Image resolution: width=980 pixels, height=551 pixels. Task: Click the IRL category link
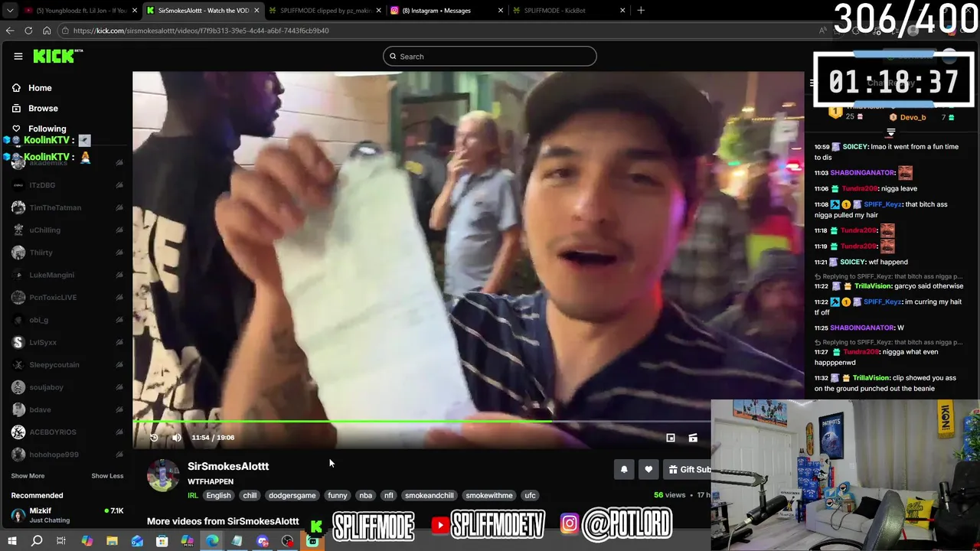(193, 495)
